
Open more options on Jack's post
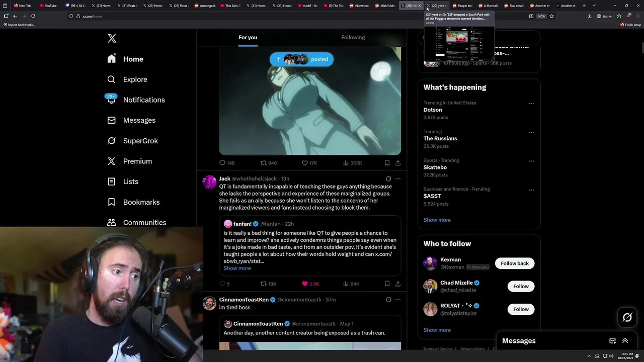point(398,178)
